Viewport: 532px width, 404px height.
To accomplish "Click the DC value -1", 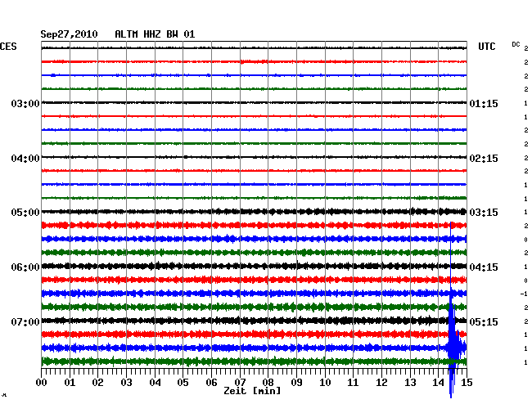I will [x=524, y=294].
